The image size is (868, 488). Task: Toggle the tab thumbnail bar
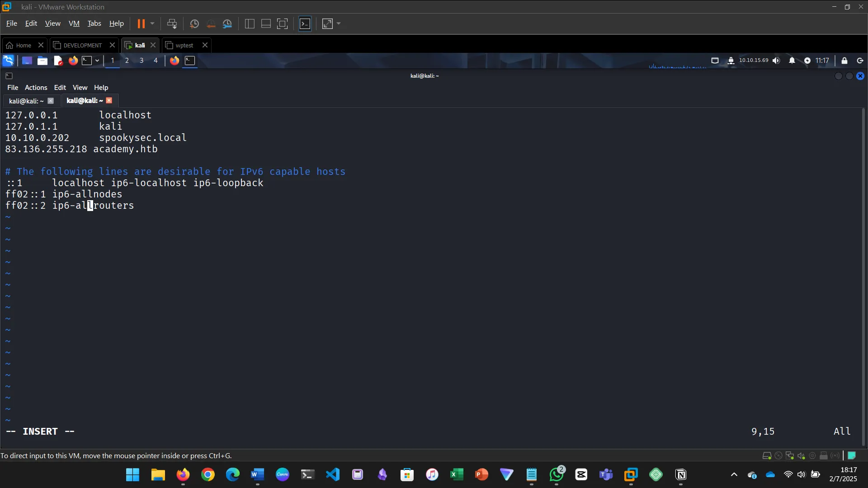click(266, 23)
